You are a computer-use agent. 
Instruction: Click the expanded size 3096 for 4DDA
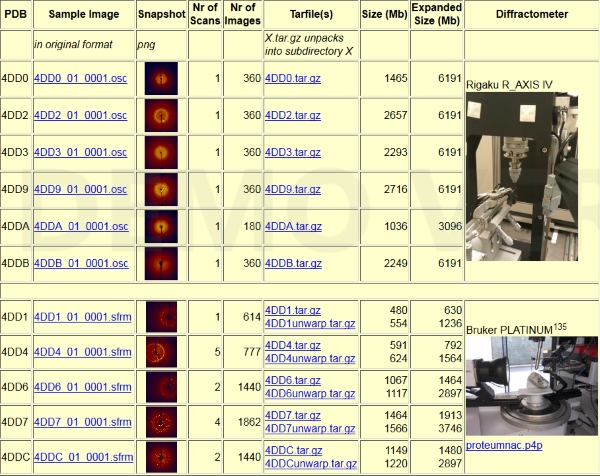[450, 227]
